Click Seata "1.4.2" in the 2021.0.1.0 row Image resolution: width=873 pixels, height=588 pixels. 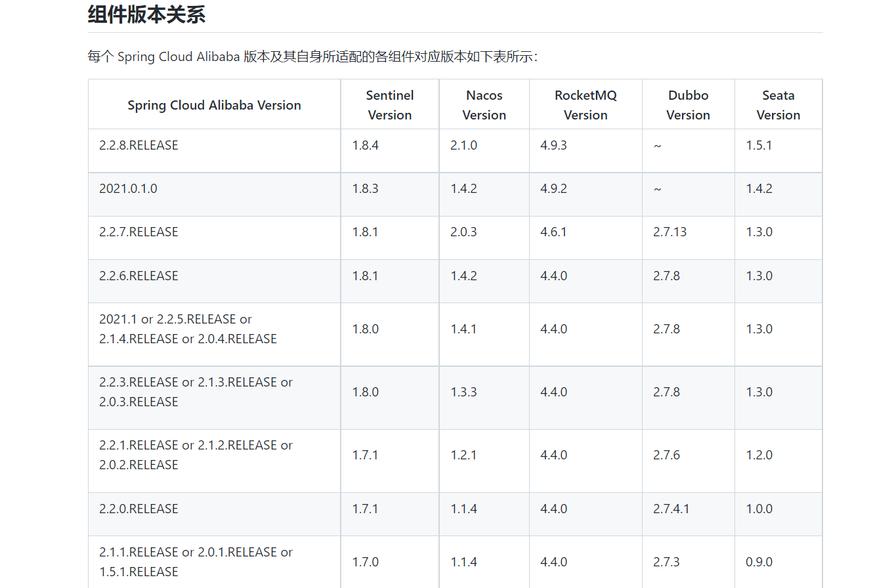coord(759,188)
